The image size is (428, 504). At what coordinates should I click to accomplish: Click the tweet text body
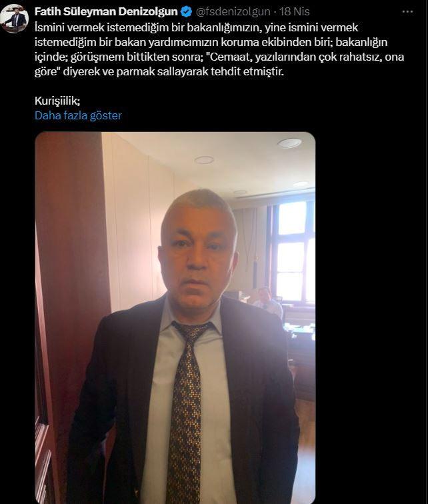[x=219, y=49]
